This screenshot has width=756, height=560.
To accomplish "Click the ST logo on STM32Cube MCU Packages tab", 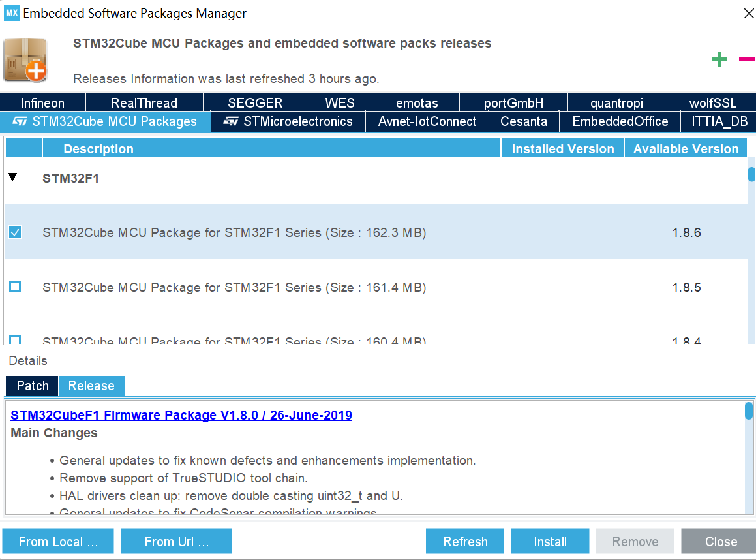I will point(20,121).
